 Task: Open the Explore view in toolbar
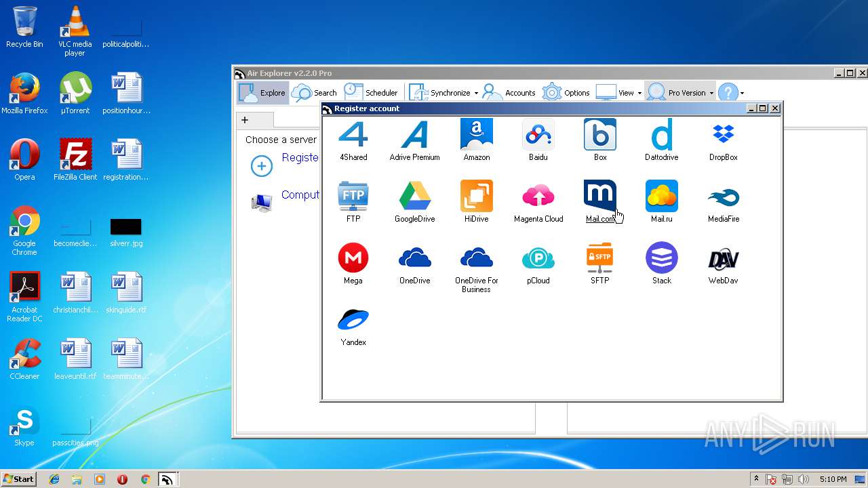point(263,93)
